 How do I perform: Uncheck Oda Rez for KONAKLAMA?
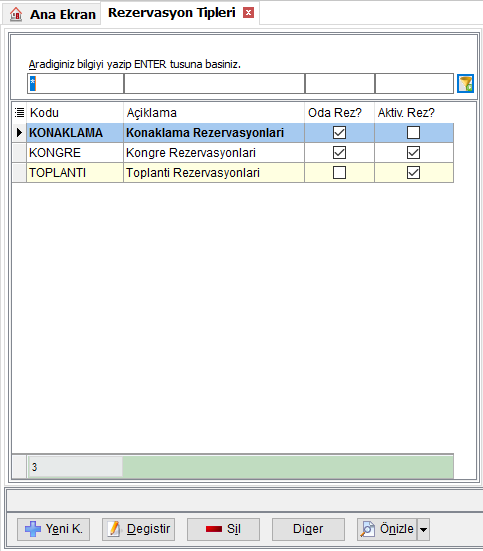click(x=340, y=132)
